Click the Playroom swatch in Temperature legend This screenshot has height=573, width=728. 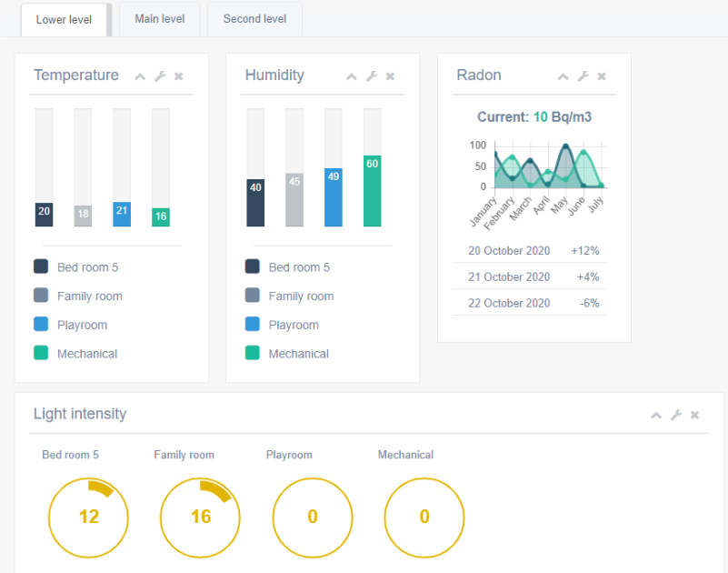(41, 325)
